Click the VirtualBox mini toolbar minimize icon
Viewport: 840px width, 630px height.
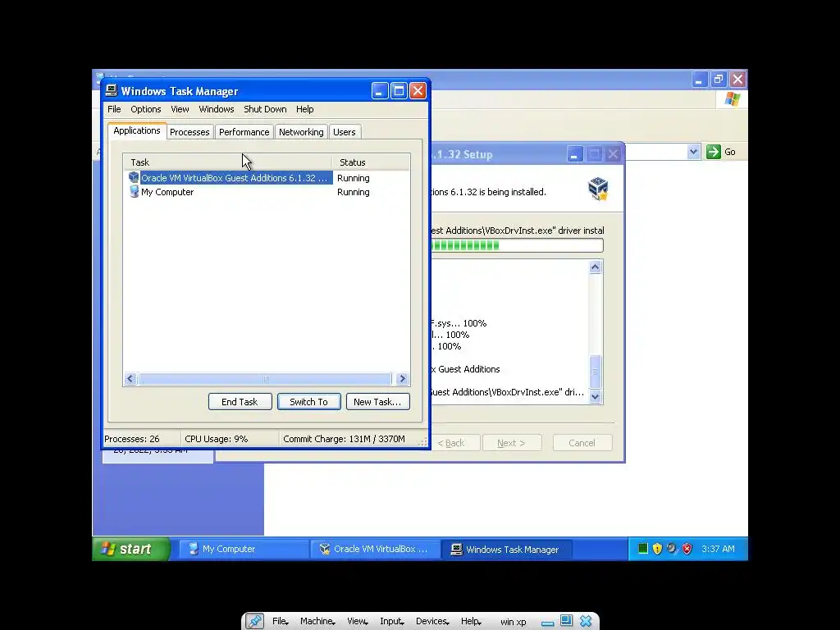point(547,622)
